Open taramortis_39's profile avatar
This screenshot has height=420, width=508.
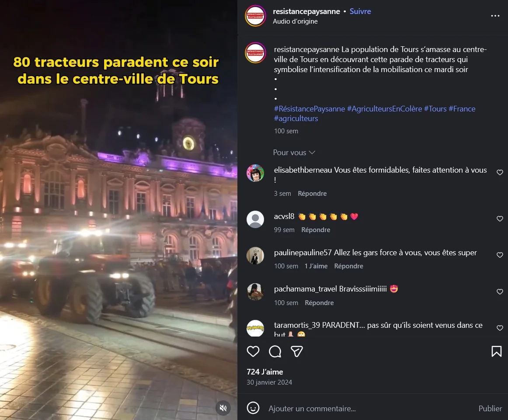coord(255,328)
